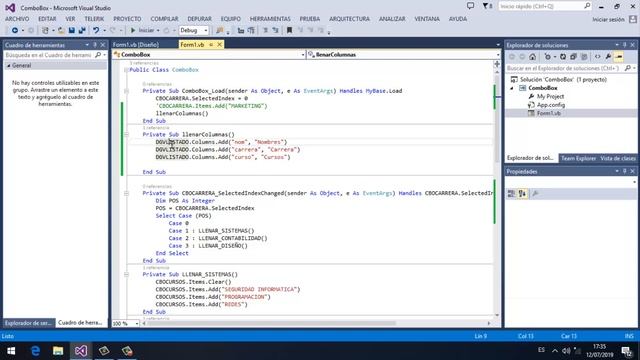Start debugging with the Iniciar button
The image size is (640, 360).
(142, 30)
